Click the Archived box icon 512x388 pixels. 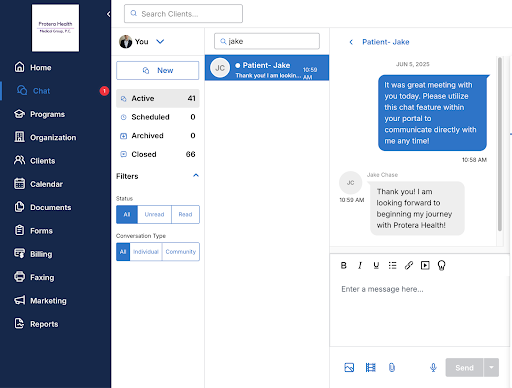point(124,136)
